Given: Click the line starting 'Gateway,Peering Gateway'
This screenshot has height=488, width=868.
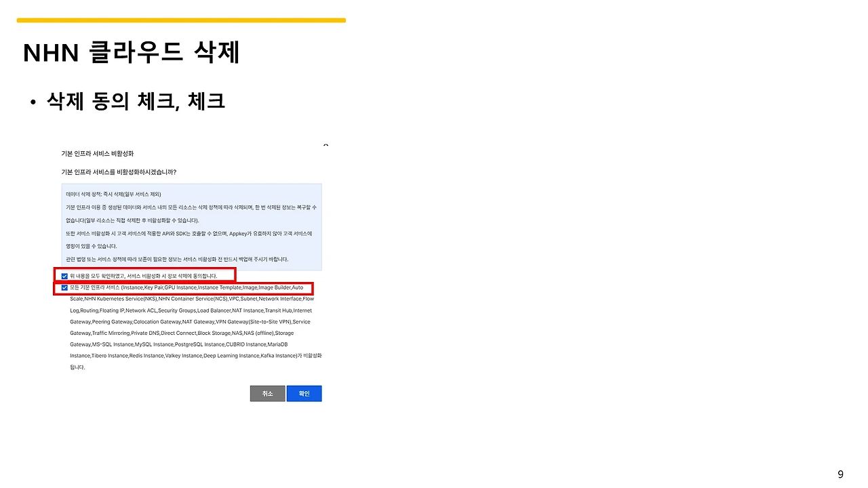Looking at the screenshot, I should (x=190, y=322).
